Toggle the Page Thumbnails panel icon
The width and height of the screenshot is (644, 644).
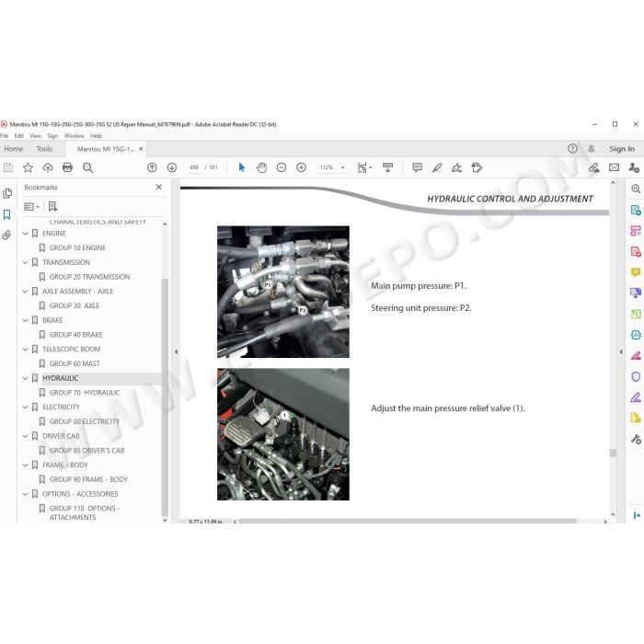coord(7,193)
